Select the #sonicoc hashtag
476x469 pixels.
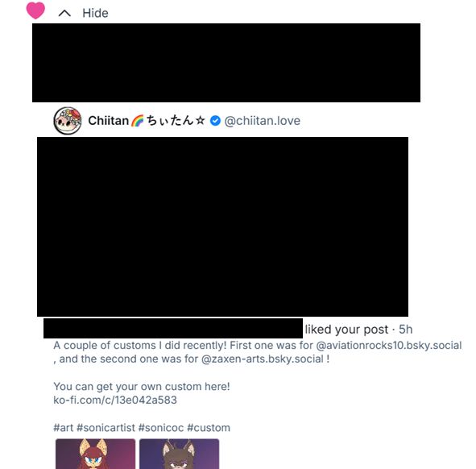161,428
